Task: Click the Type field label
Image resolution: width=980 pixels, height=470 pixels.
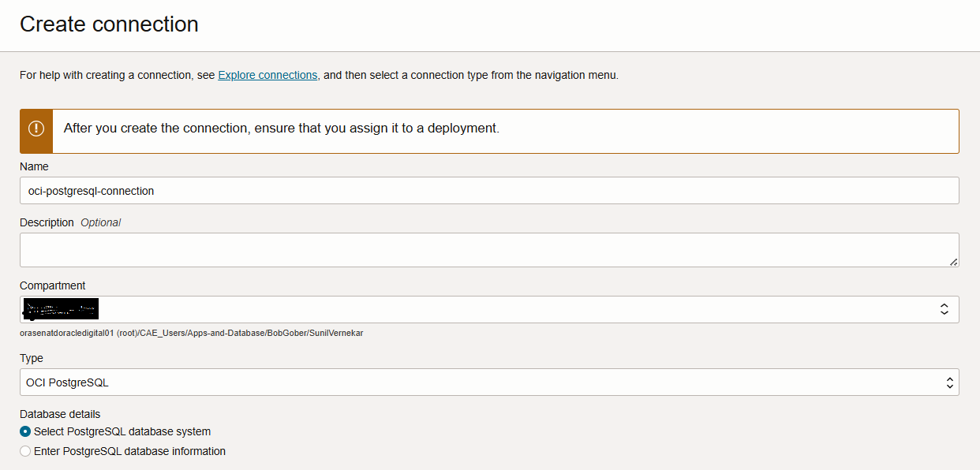Action: (32, 358)
